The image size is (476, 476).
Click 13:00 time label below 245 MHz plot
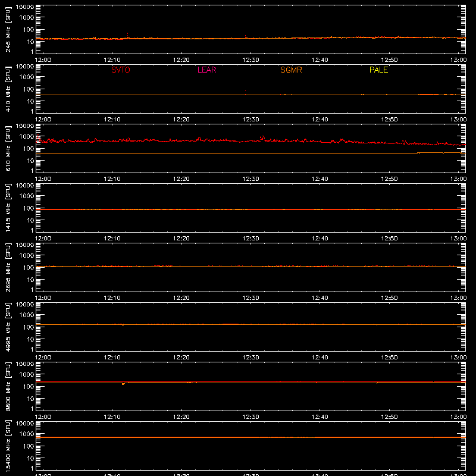coord(458,60)
